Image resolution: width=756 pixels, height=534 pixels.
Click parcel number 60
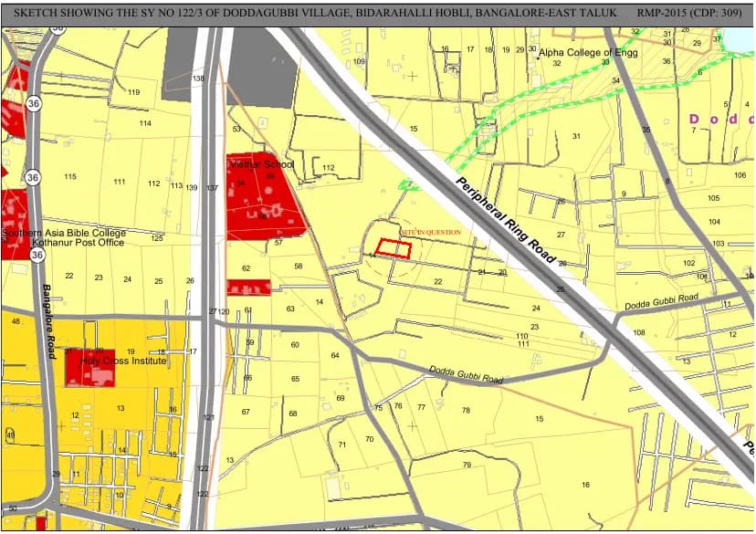coord(295,345)
